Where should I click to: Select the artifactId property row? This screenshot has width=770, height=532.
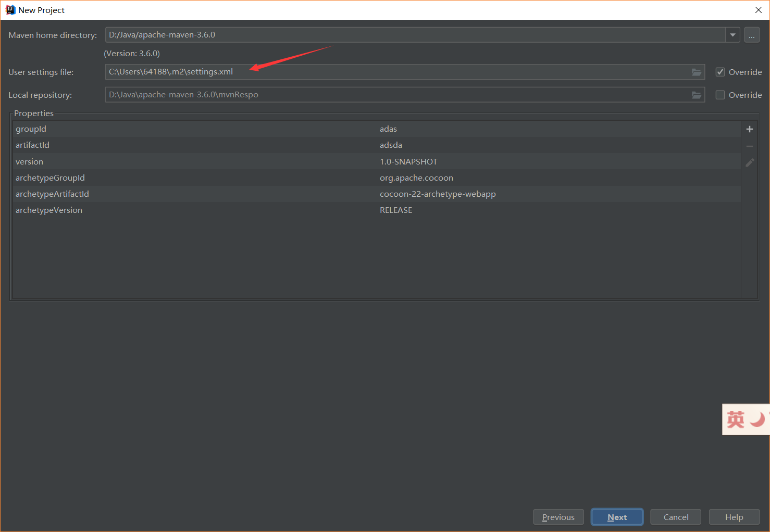click(x=377, y=145)
